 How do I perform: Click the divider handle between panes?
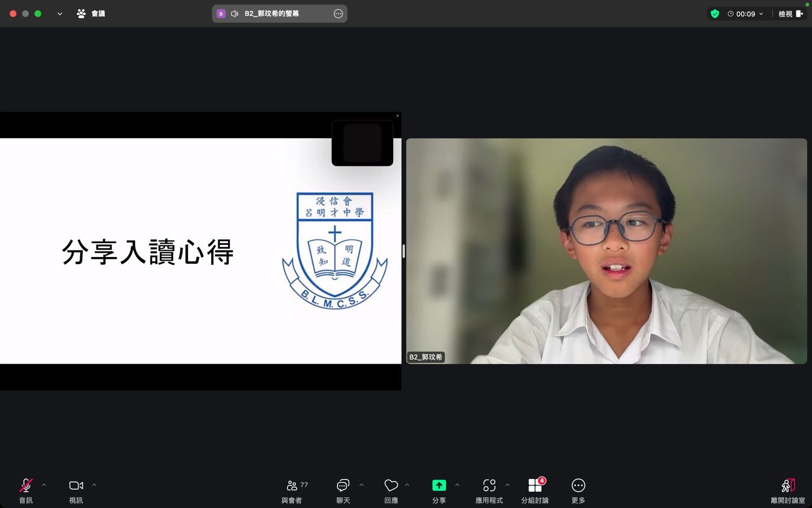click(403, 251)
